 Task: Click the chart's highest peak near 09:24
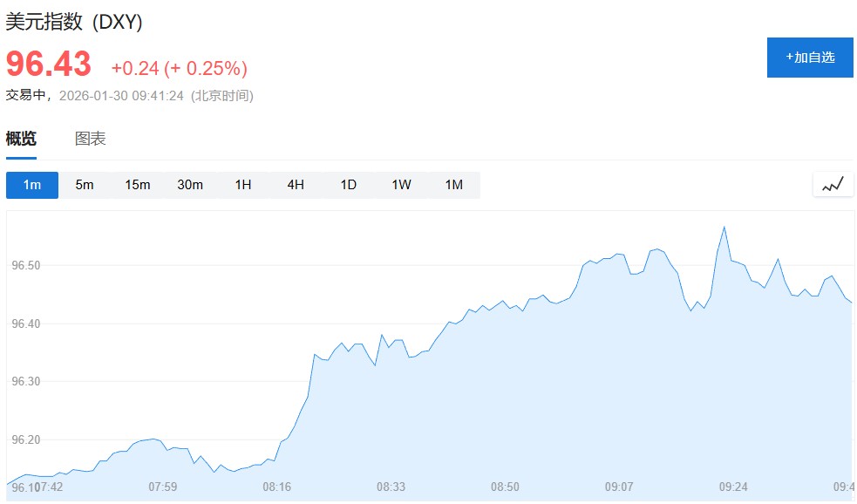[724, 228]
